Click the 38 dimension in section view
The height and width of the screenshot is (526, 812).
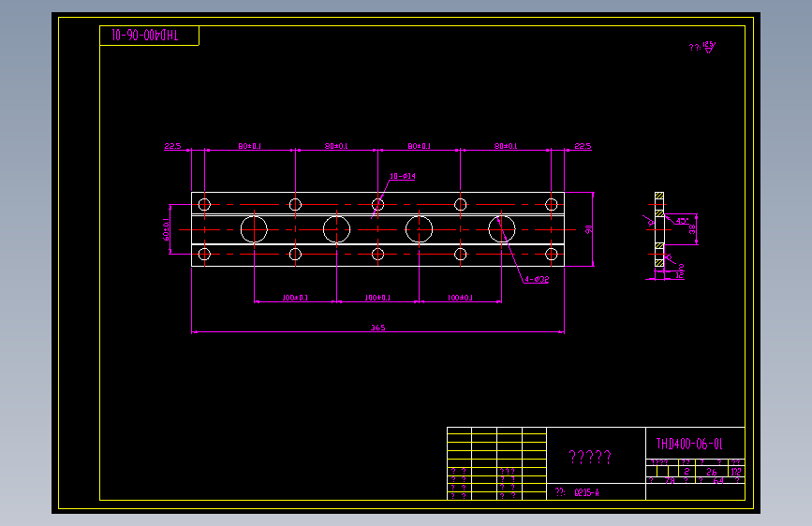(x=692, y=228)
